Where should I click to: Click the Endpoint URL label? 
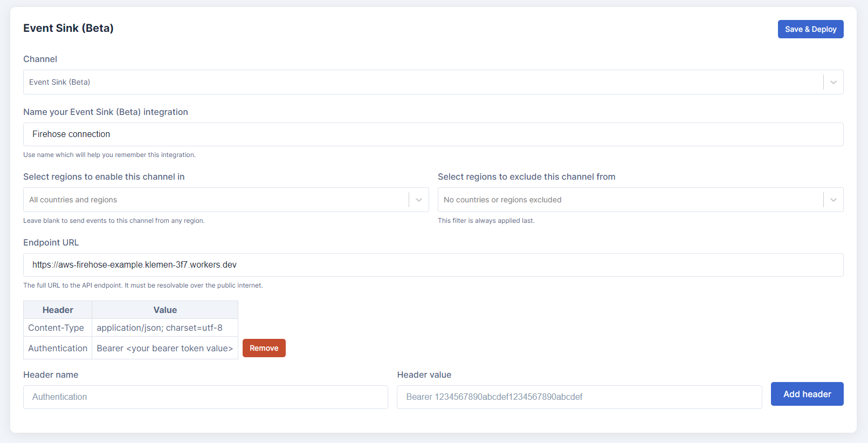tap(51, 243)
